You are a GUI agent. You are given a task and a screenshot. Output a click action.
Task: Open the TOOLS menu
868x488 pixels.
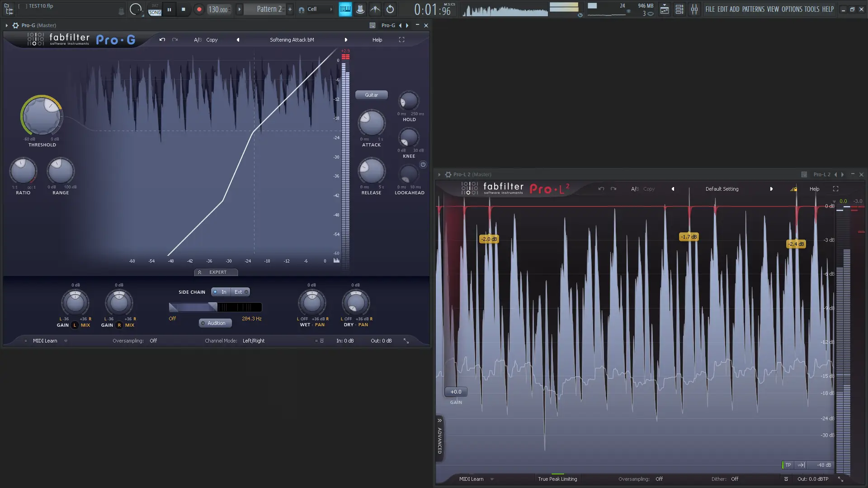[811, 9]
